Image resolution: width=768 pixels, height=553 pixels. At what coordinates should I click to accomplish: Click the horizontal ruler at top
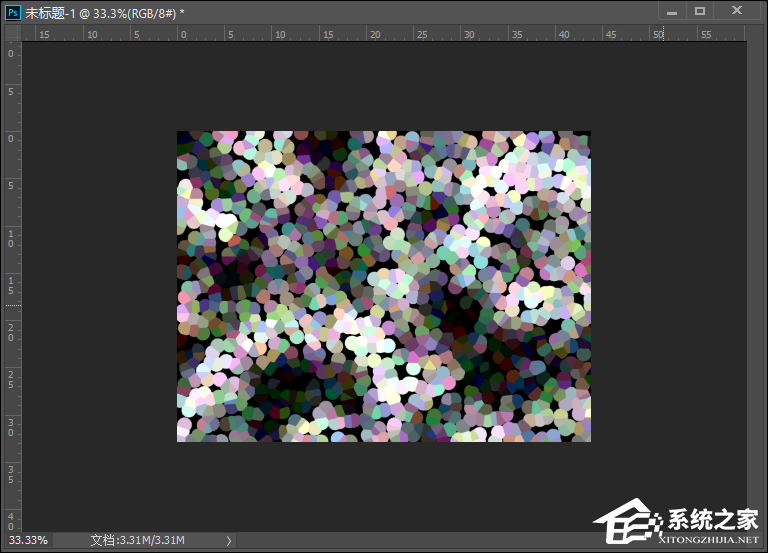coord(384,33)
